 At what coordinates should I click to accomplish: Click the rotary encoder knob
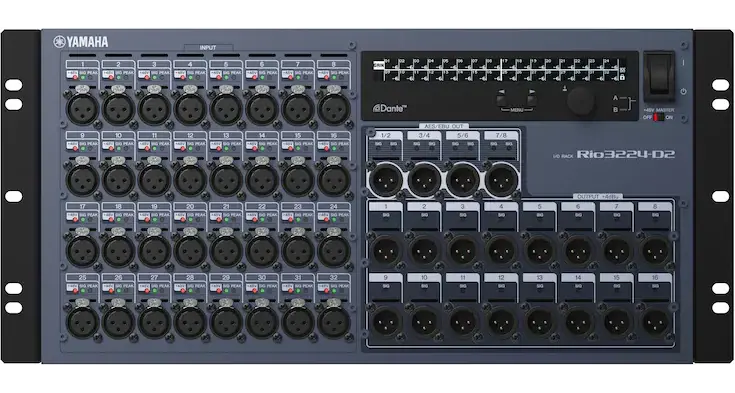point(581,101)
